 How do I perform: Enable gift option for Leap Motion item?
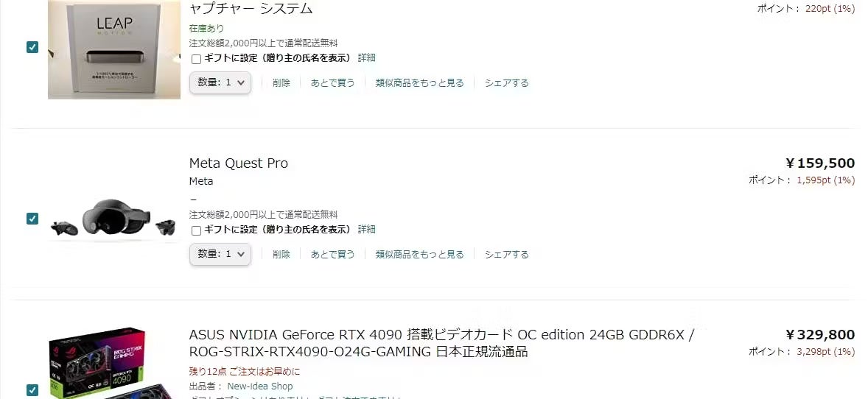coord(196,59)
